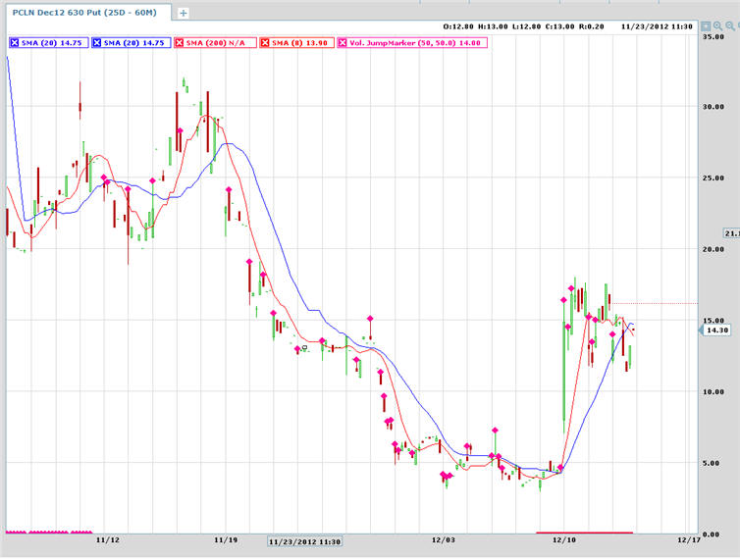Toggle off the second SMA (28) indicator X box
The width and height of the screenshot is (740, 560).
94,42
